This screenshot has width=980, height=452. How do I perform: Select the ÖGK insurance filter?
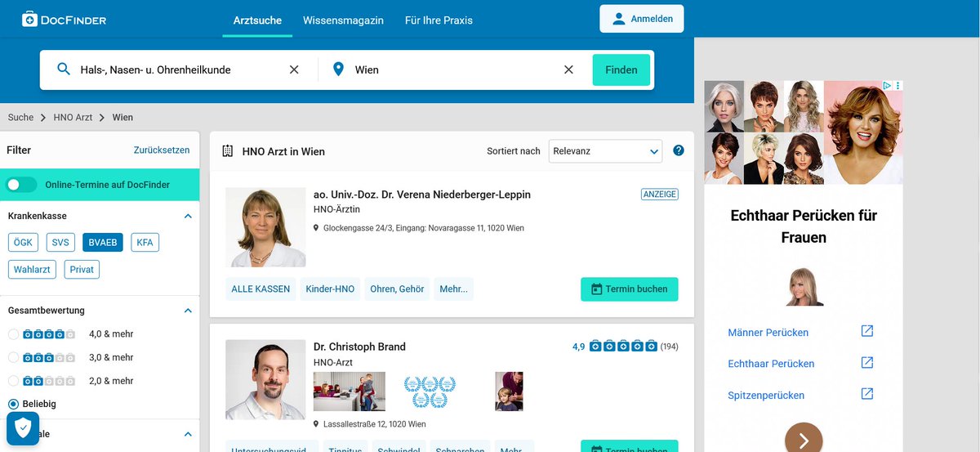coord(24,243)
